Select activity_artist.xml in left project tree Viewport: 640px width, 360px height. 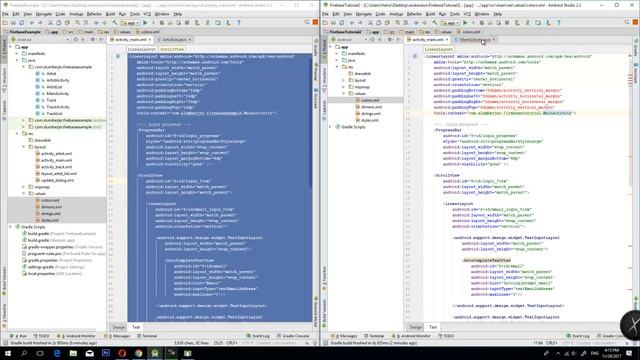(x=56, y=153)
